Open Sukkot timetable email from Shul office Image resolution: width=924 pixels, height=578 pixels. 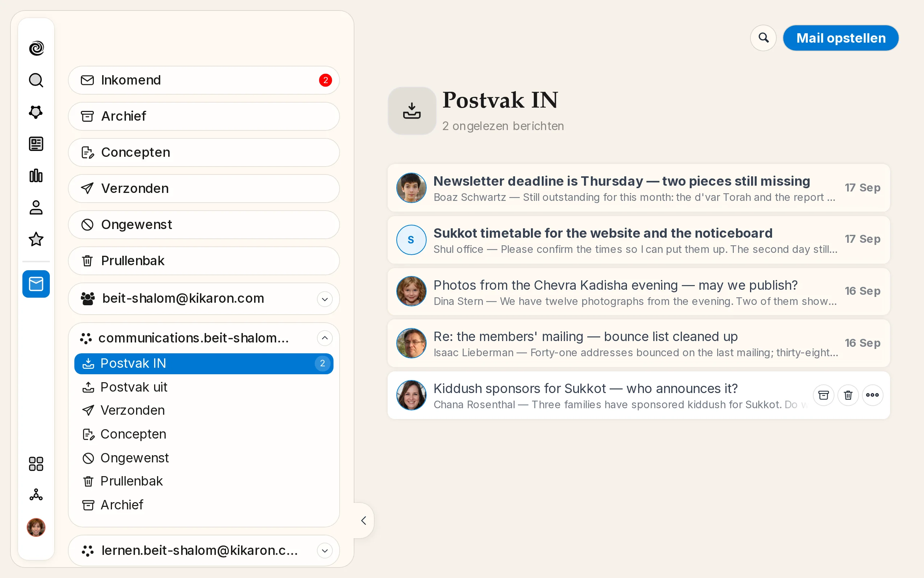click(638, 240)
